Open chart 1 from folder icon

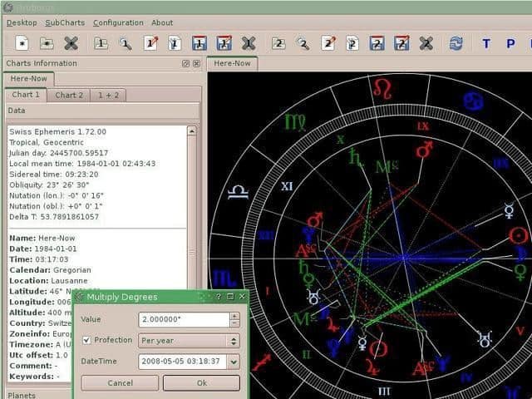[101, 43]
